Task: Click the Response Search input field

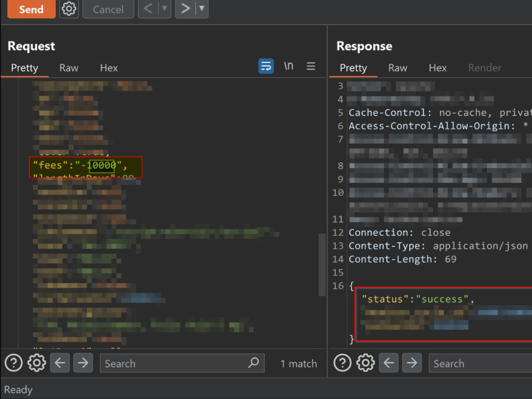Action: tap(480, 363)
